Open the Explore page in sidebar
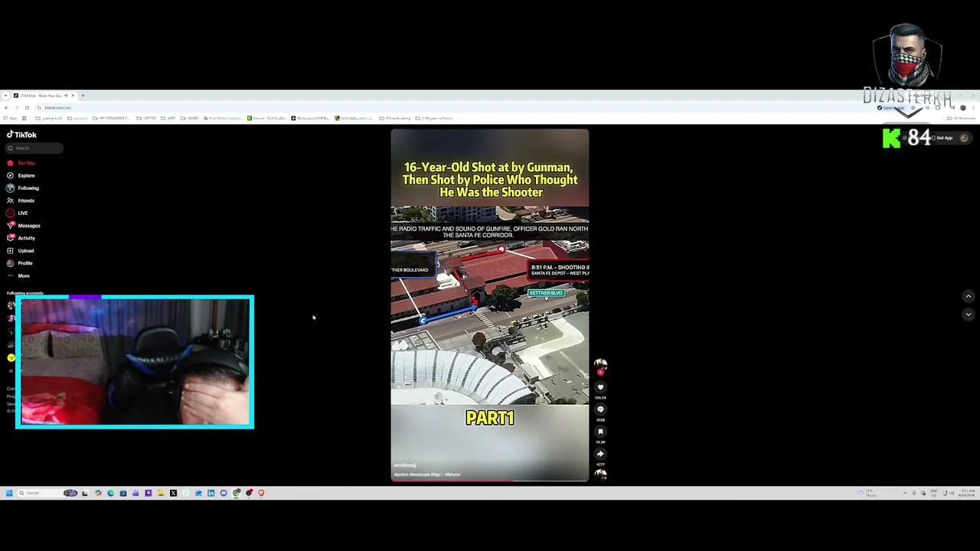 pyautogui.click(x=21, y=175)
